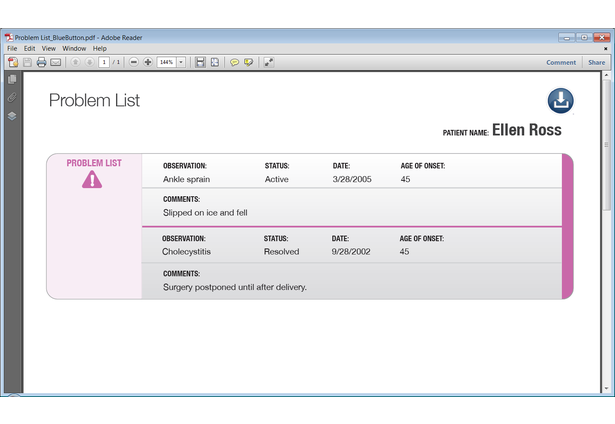Close the document with the small x
The width and height of the screenshot is (615, 424).
click(606, 49)
